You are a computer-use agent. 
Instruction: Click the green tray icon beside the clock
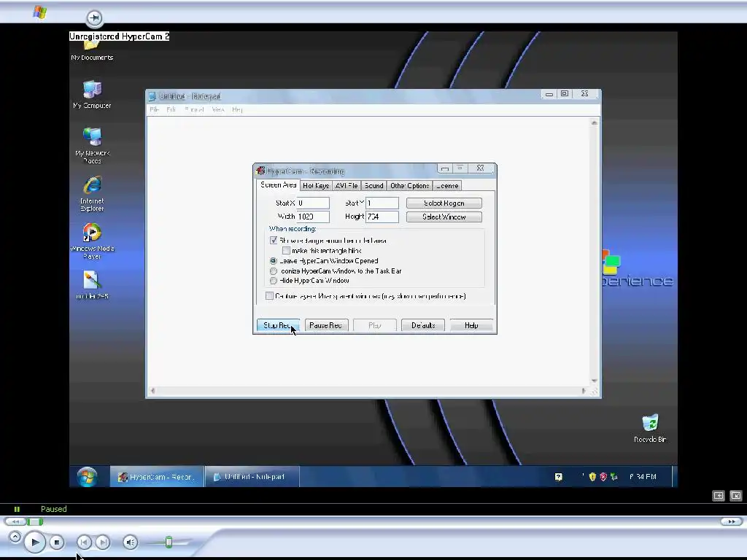[x=614, y=477]
